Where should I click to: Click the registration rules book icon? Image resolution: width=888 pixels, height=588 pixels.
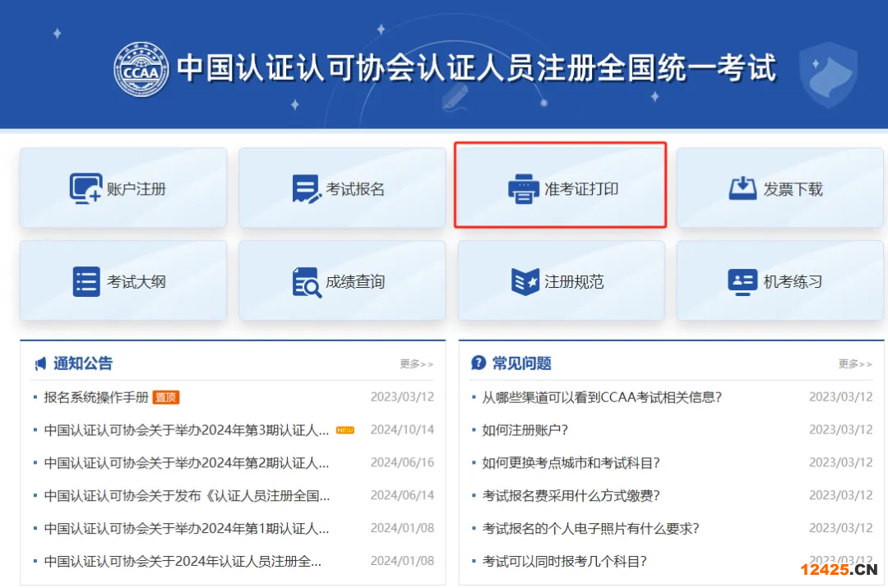(x=525, y=281)
